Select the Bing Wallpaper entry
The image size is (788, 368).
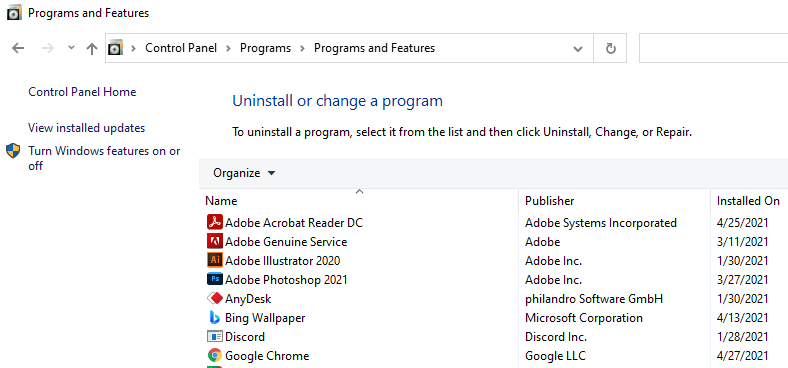point(265,318)
